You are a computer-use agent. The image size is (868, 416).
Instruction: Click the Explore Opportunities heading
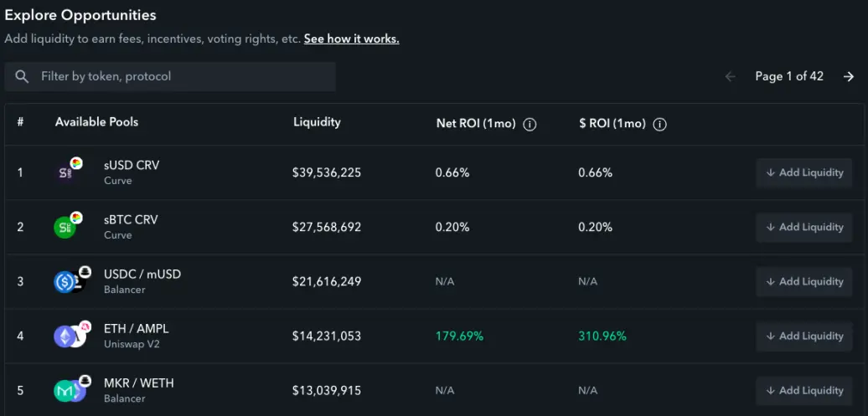80,15
